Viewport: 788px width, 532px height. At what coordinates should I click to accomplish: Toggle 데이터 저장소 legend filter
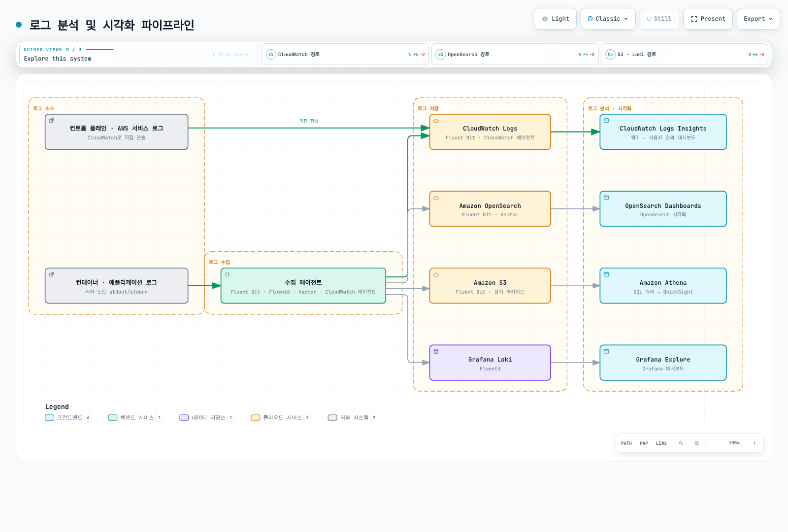207,418
